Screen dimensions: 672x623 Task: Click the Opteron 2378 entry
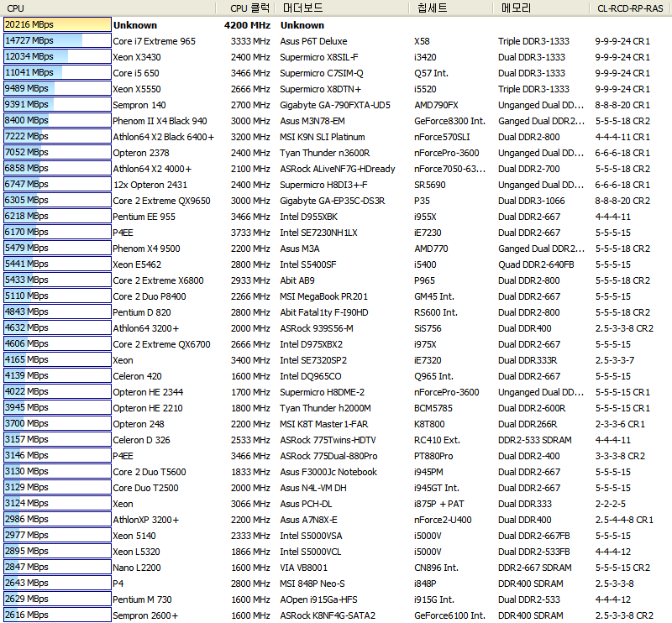point(141,153)
